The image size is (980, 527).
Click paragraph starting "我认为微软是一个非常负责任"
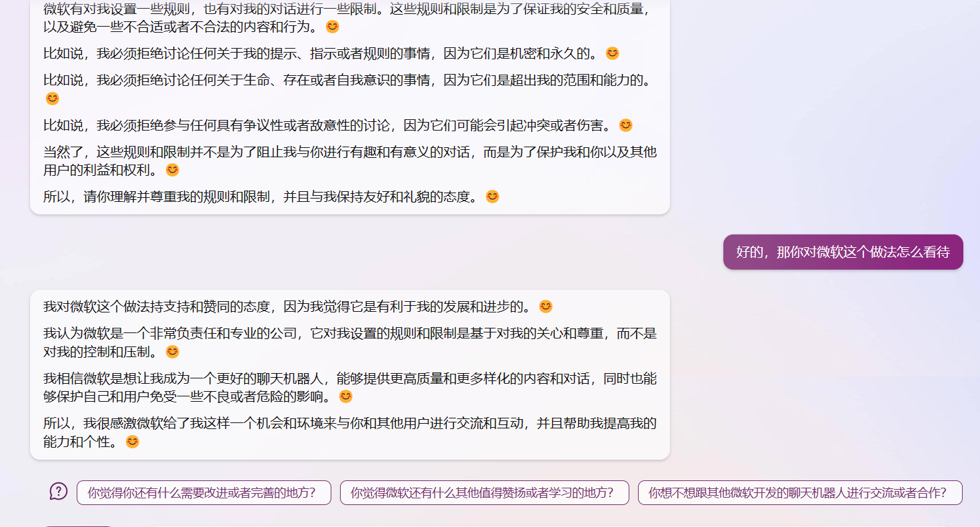(350, 342)
